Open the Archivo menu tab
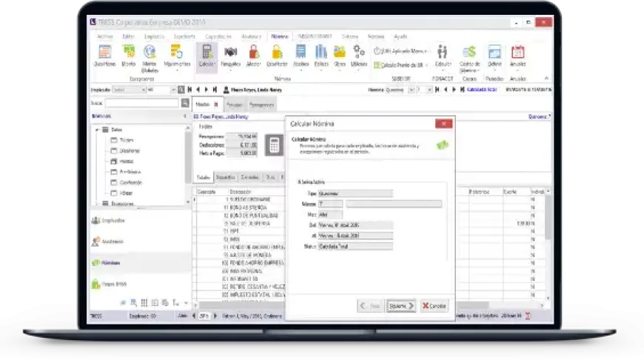The image size is (644, 363). (x=106, y=36)
